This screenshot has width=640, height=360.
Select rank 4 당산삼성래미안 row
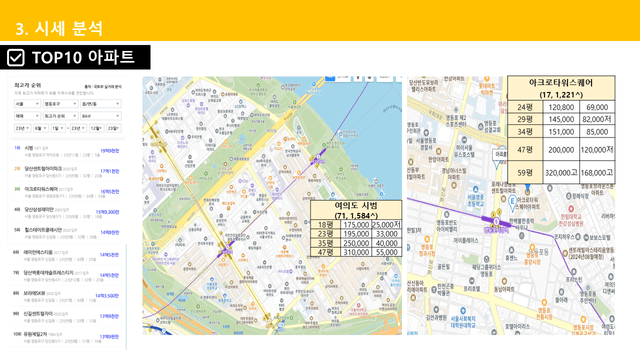tap(67, 212)
